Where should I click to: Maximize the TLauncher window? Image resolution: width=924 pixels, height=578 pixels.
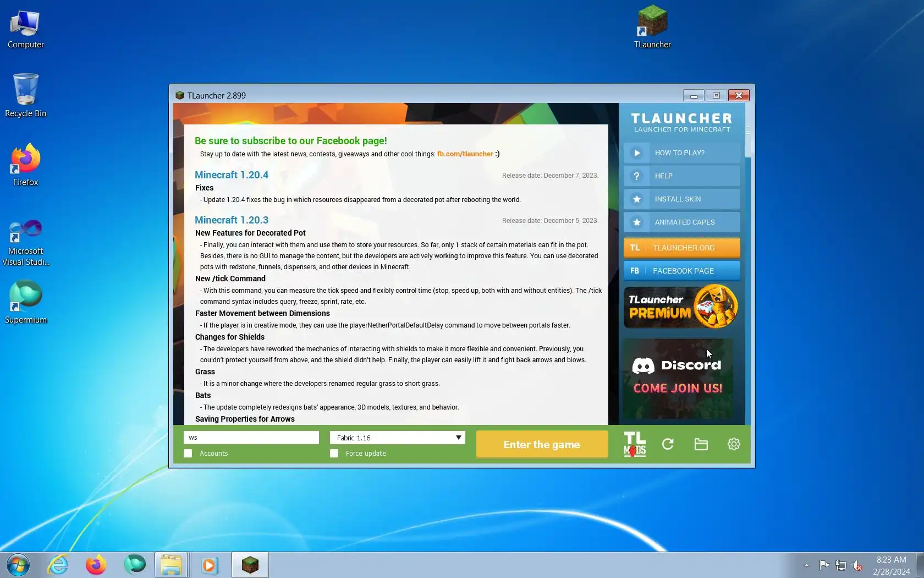[716, 95]
